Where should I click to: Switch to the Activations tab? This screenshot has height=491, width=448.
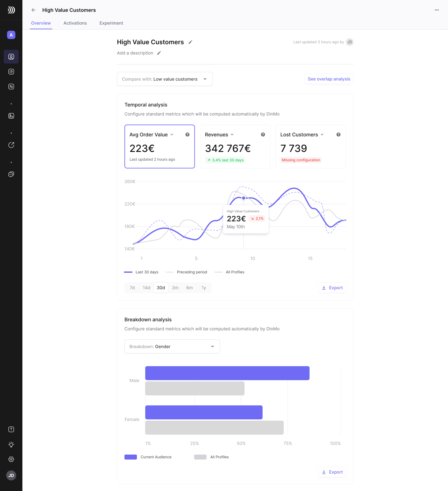pos(75,23)
